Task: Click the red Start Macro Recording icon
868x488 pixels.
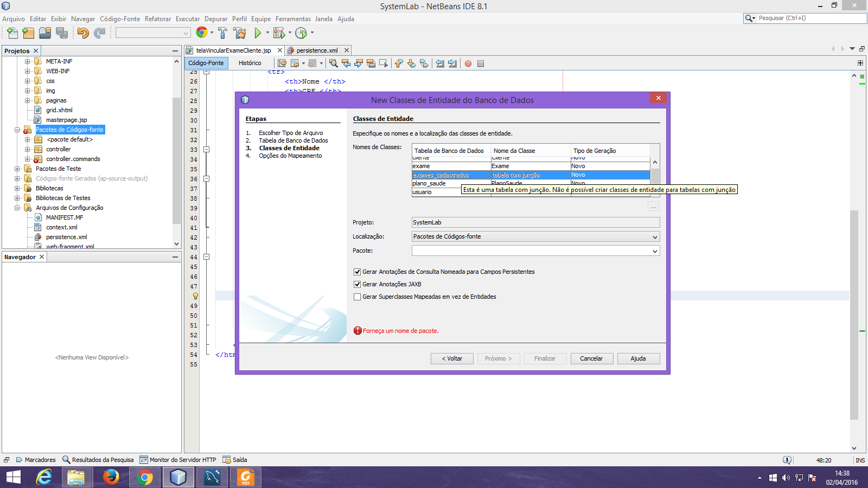Action: [468, 63]
